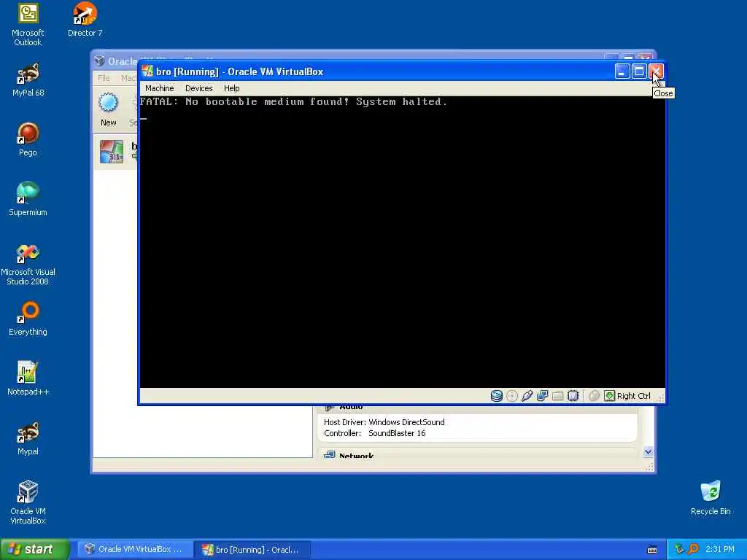The image size is (747, 560).
Task: Select Microsoft Visual Studio 2008 desktop icon
Action: click(28, 265)
